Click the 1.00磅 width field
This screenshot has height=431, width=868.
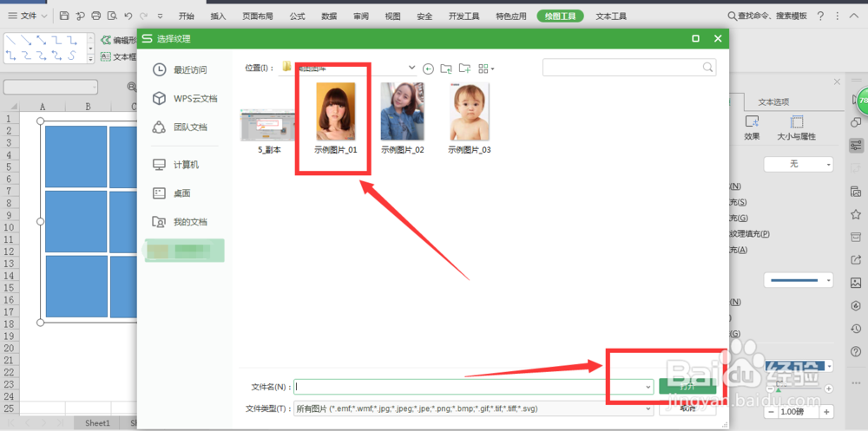(x=799, y=412)
